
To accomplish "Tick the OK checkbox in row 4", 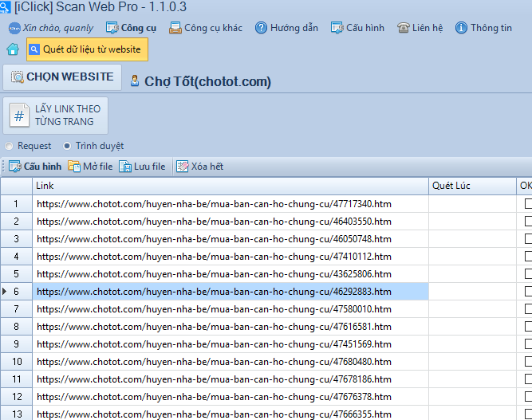I will pyautogui.click(x=528, y=257).
